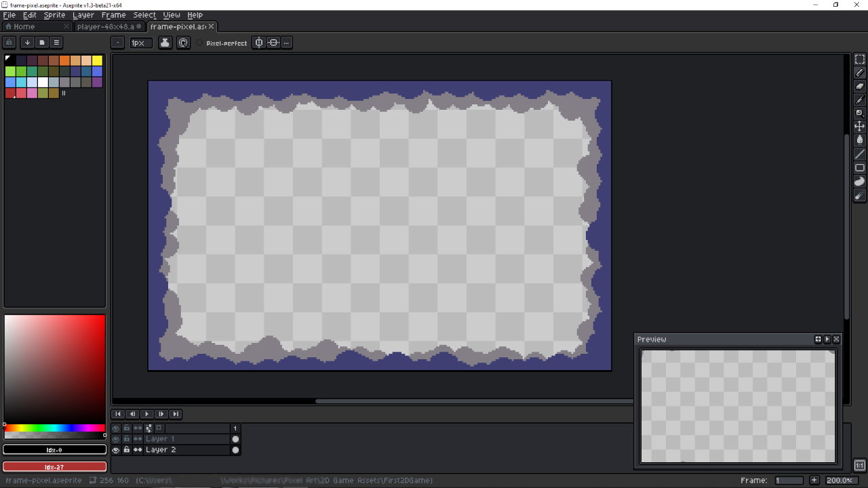Viewport: 868px width, 488px height.
Task: Expand the symmetry options ellipsis menu
Action: coord(286,43)
